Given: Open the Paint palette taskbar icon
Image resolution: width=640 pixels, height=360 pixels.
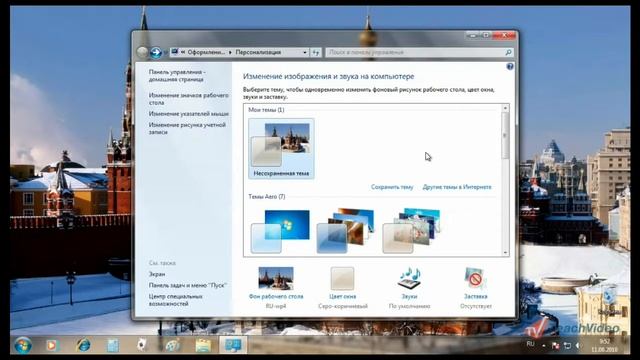Looking at the screenshot, I should click(x=173, y=345).
